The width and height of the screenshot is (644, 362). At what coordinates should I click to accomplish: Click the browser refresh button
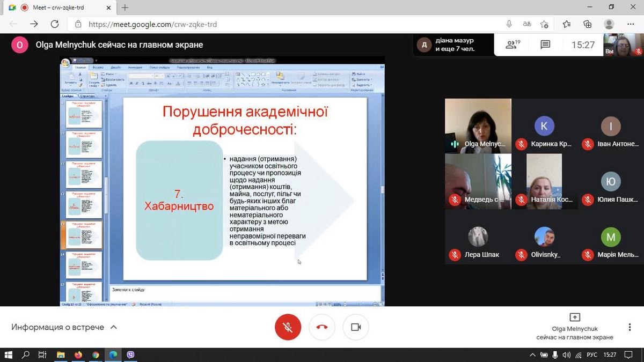pos(54,24)
